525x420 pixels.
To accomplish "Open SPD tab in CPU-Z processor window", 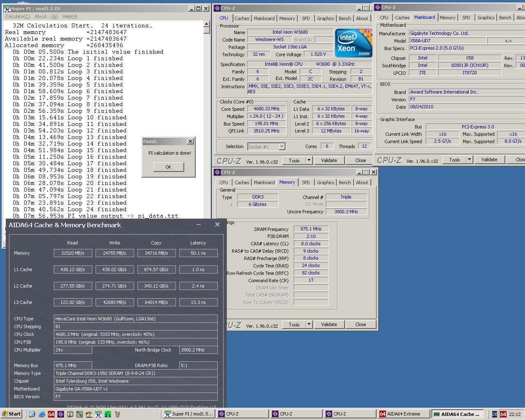I will (306, 18).
